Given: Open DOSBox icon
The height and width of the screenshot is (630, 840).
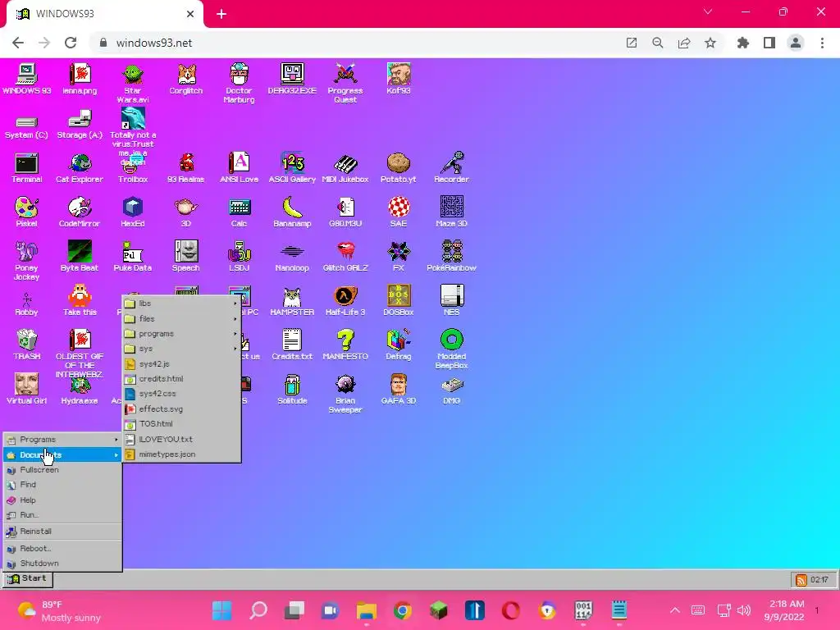Looking at the screenshot, I should point(398,301).
